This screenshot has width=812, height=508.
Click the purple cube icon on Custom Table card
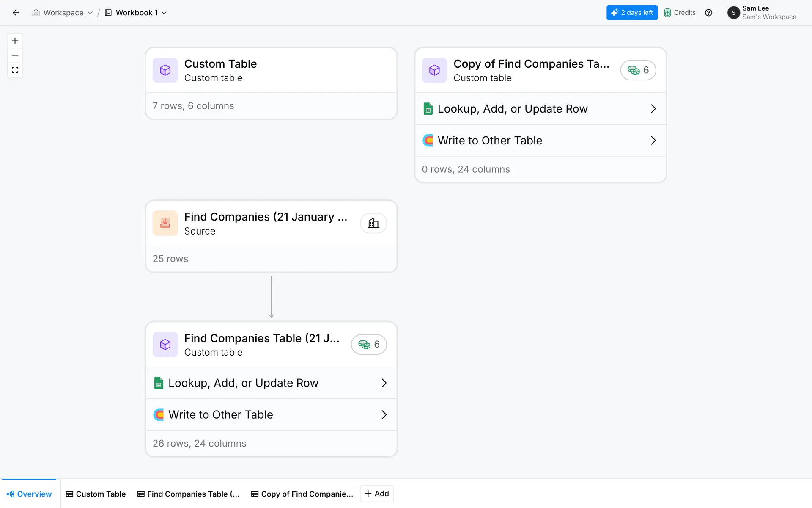point(165,70)
